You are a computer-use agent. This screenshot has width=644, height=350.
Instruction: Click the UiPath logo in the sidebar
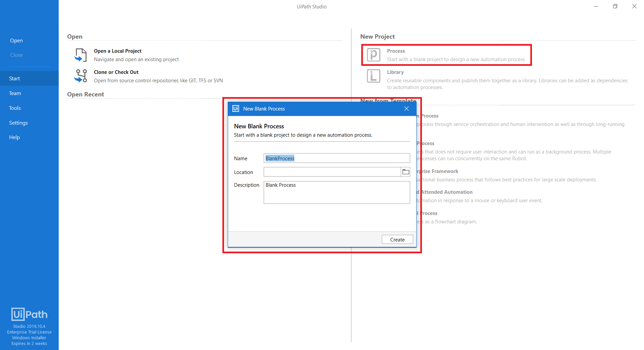[29, 314]
